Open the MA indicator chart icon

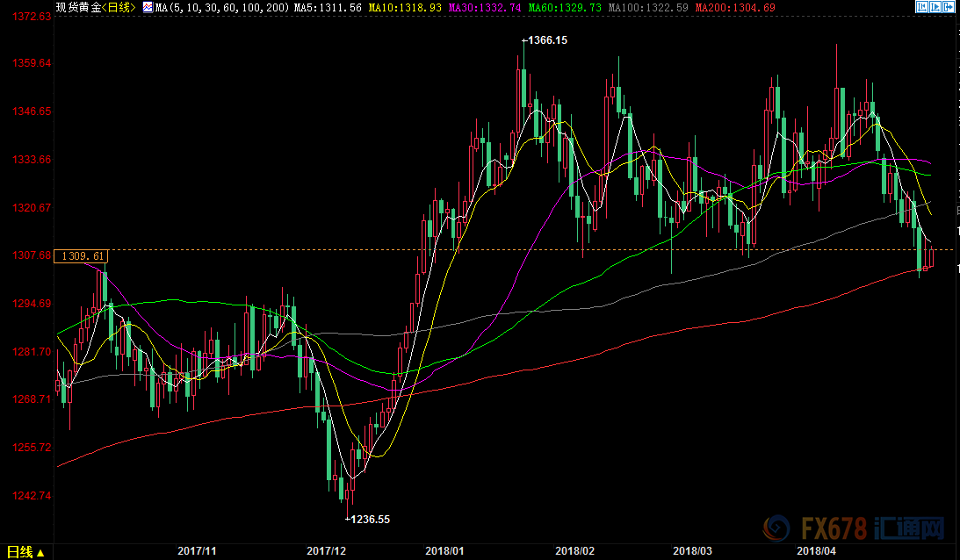(148, 7)
